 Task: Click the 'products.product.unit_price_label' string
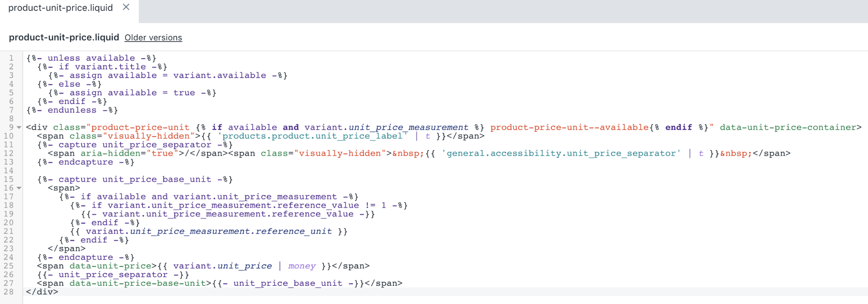click(313, 136)
